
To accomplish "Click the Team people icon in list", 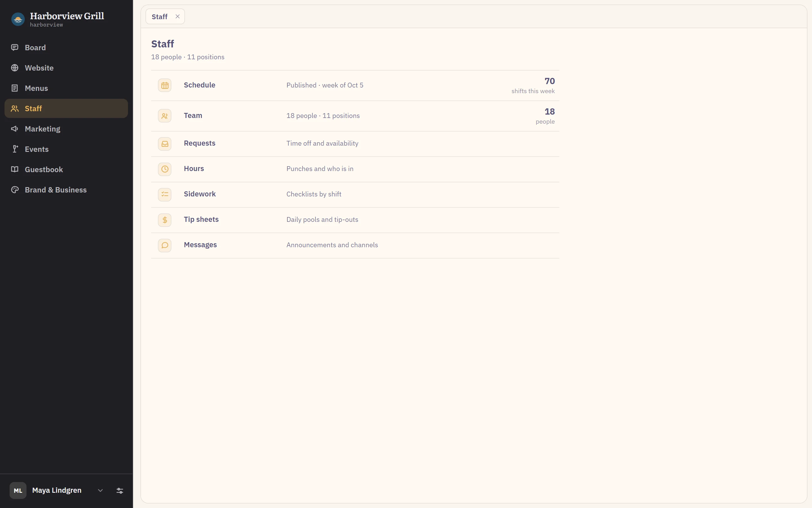I will click(x=165, y=116).
